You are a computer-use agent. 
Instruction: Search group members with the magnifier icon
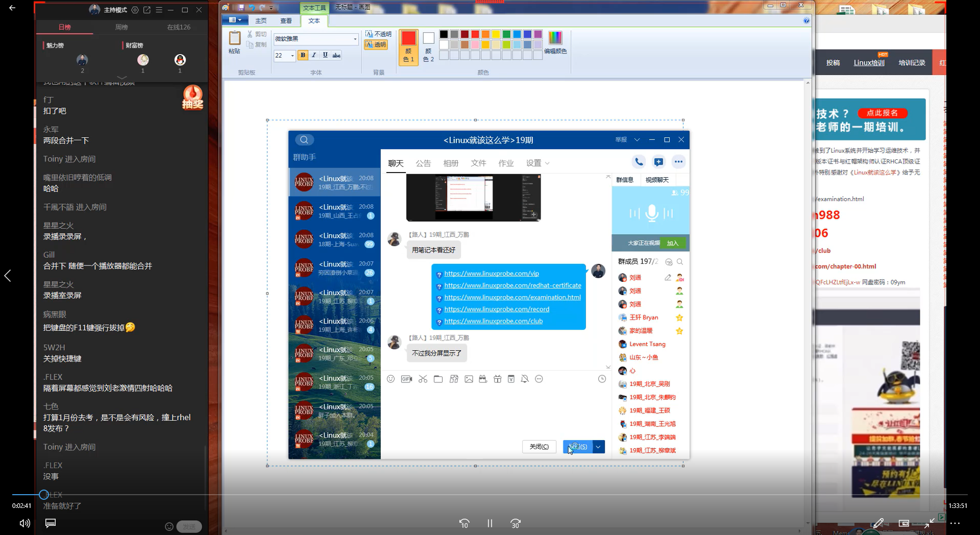click(680, 262)
